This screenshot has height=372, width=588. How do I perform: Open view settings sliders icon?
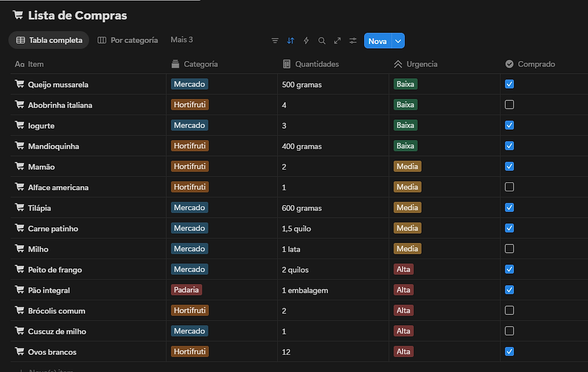pos(353,41)
